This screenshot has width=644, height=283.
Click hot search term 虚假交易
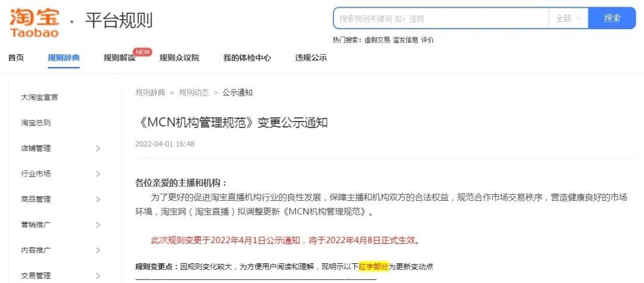(x=377, y=40)
